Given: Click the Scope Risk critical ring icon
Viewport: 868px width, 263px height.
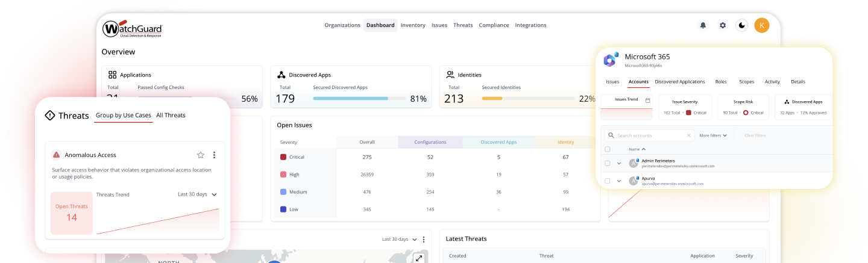Looking at the screenshot, I should pos(746,113).
